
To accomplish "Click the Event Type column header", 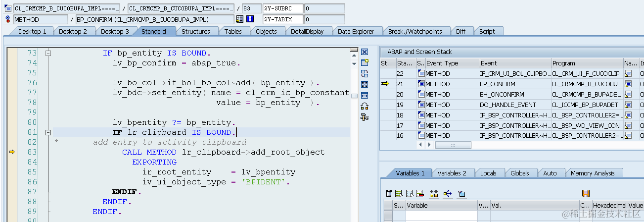I will tap(452, 63).
